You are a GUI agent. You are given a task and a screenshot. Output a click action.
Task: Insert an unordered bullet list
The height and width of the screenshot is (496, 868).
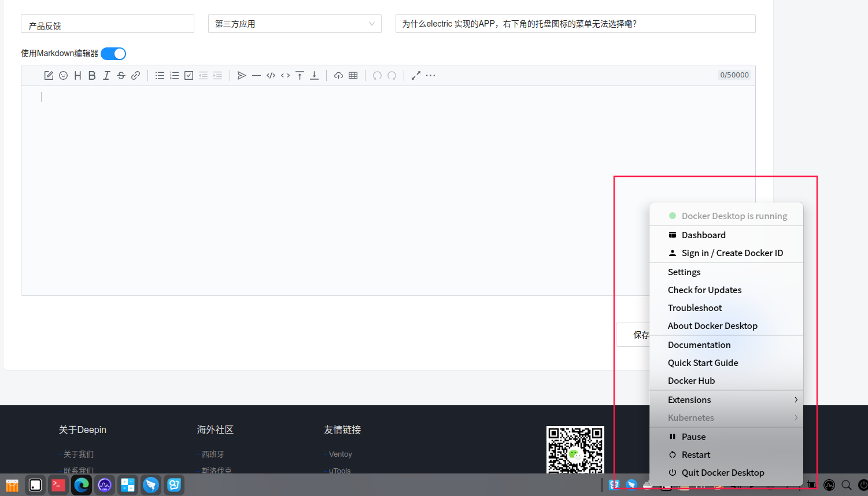[160, 76]
